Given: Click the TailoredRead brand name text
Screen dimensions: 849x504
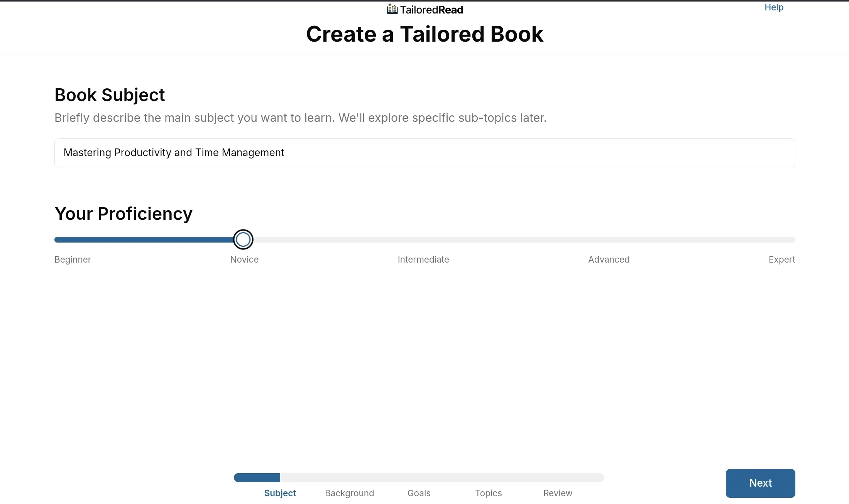Looking at the screenshot, I should (431, 10).
